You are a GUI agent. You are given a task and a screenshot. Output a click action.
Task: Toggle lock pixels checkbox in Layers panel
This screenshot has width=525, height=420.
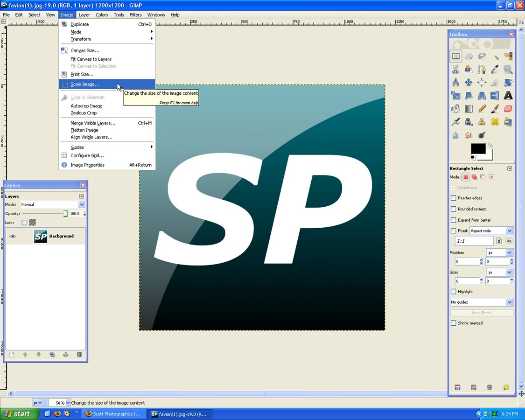[x=24, y=223]
